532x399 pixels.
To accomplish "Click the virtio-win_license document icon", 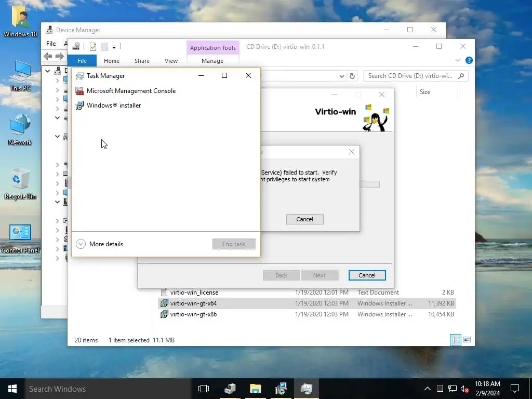I will pyautogui.click(x=164, y=292).
